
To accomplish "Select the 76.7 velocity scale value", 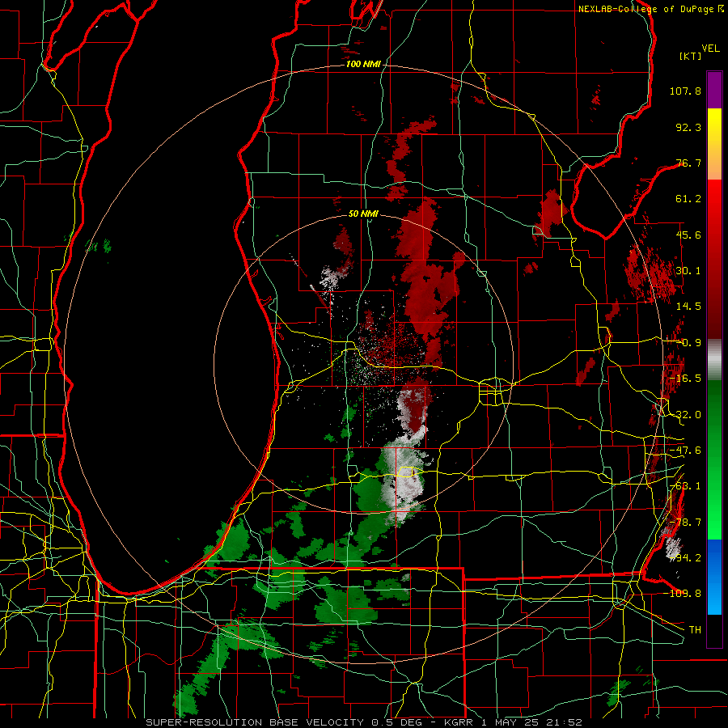I will 688,163.
